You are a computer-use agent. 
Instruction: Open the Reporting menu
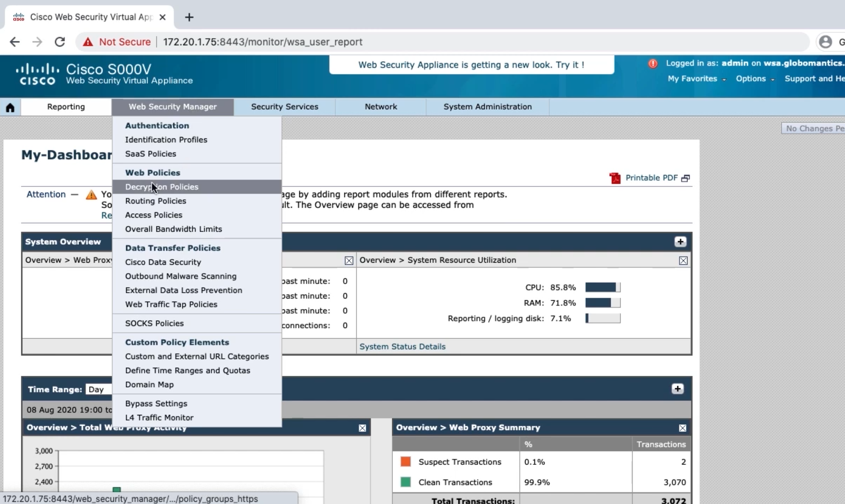pos(66,107)
